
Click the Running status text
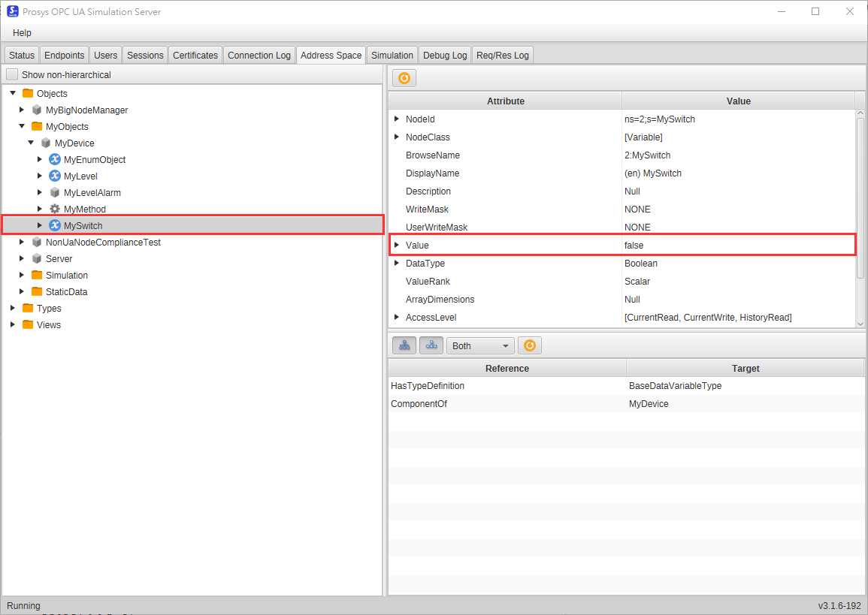click(23, 605)
